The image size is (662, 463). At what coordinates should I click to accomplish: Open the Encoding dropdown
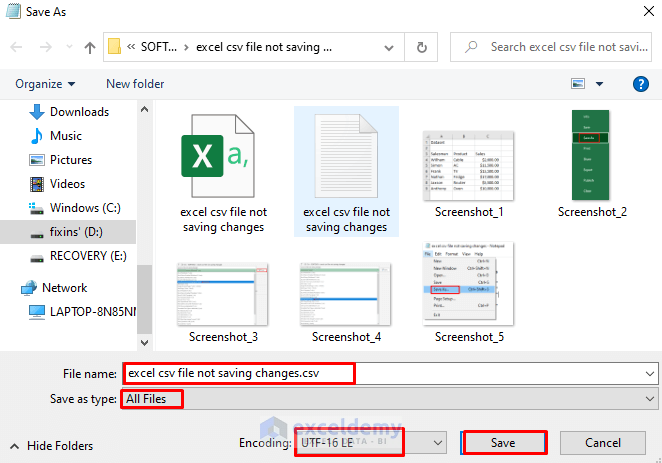pyautogui.click(x=370, y=443)
